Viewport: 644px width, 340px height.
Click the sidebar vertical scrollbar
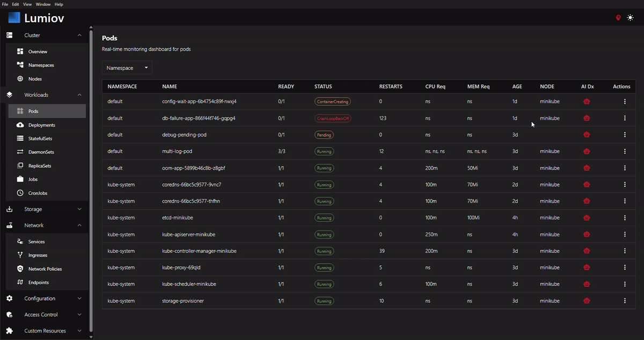coord(90,180)
